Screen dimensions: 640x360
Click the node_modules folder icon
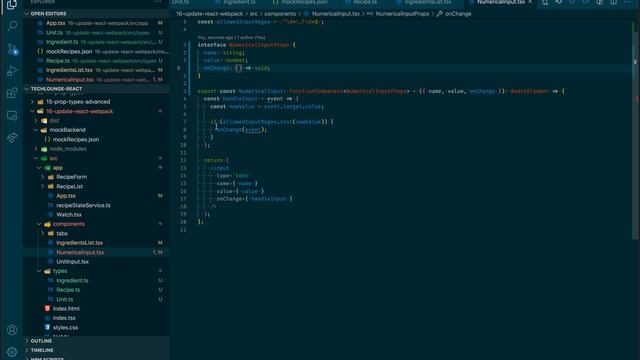[x=44, y=149]
